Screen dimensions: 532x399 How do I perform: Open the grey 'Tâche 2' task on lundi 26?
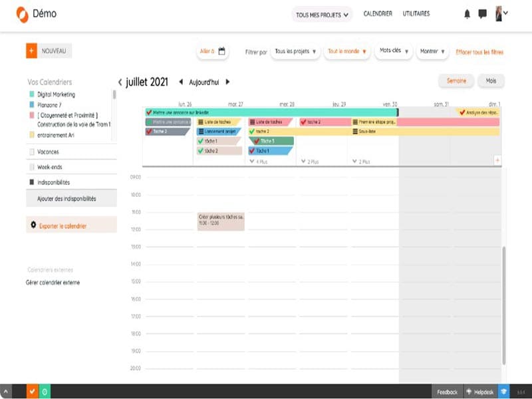pos(168,131)
